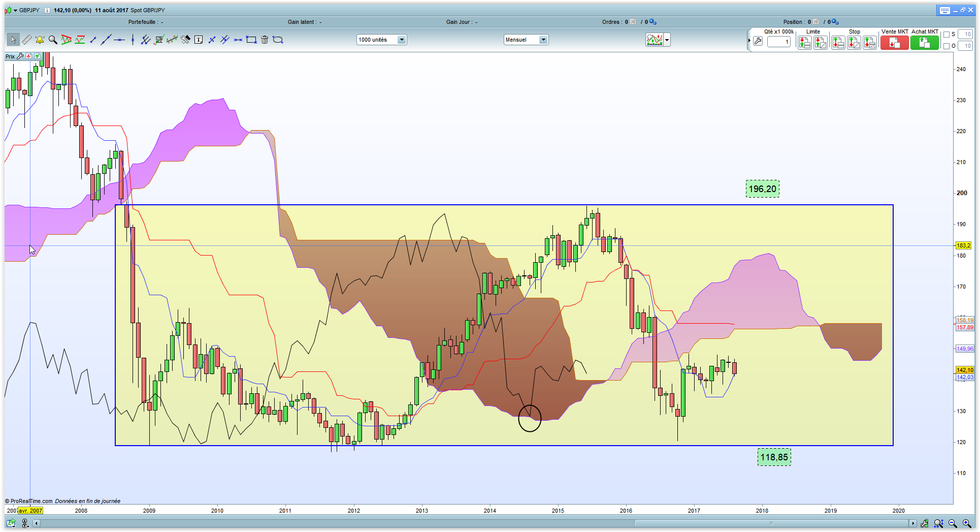Click the Position gear settings icon
Screen dimensions: 980x532
(x=835, y=22)
